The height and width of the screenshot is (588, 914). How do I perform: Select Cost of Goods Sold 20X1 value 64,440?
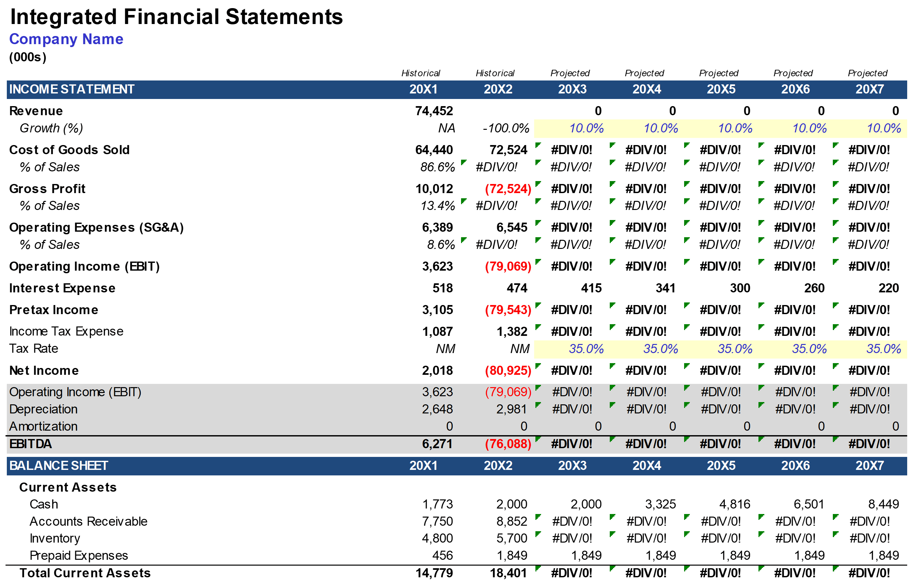click(434, 150)
